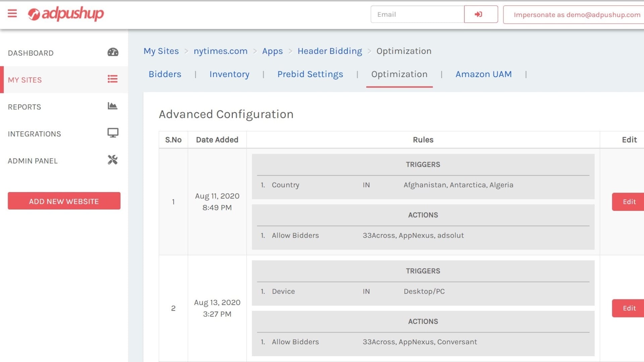Click the My Sites list icon
644x362 pixels.
(113, 79)
